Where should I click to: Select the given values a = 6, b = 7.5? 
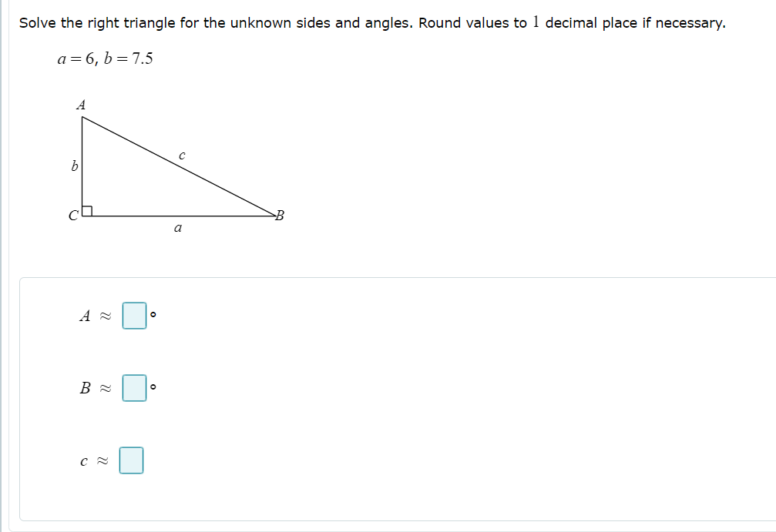[x=102, y=59]
